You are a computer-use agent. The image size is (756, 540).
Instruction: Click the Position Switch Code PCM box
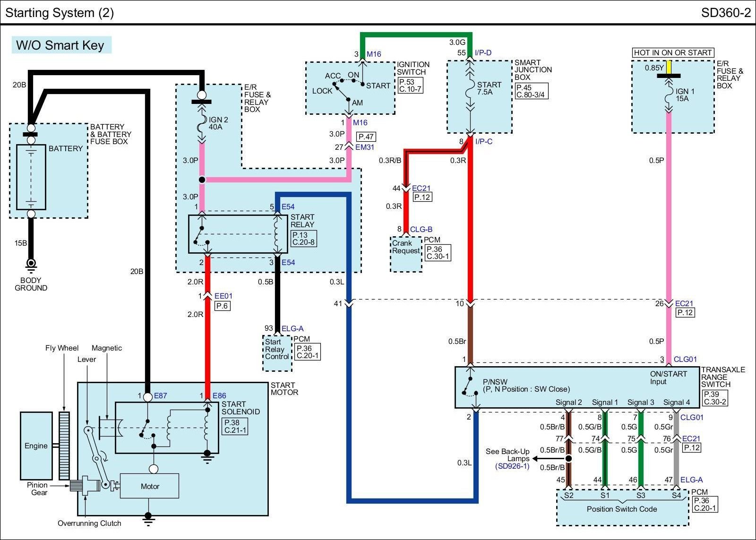[x=622, y=509]
